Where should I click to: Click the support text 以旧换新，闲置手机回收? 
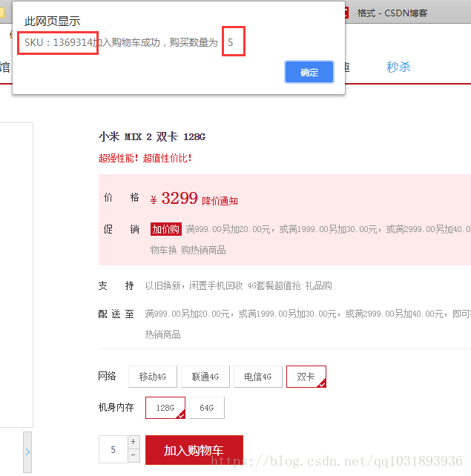coord(194,285)
